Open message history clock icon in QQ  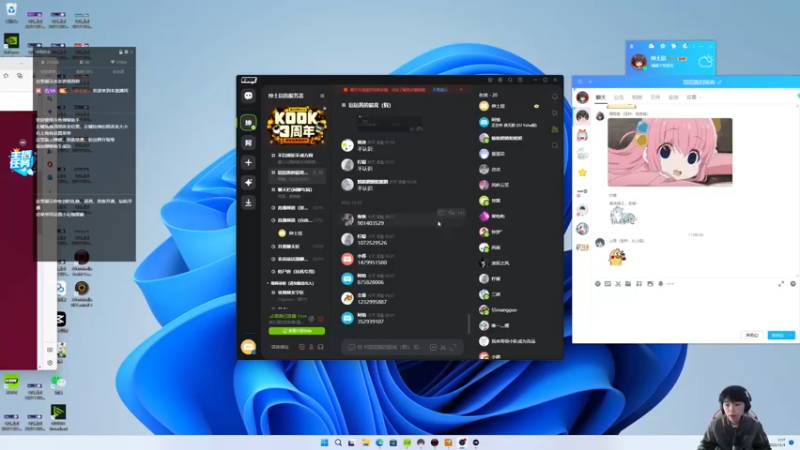click(x=793, y=284)
